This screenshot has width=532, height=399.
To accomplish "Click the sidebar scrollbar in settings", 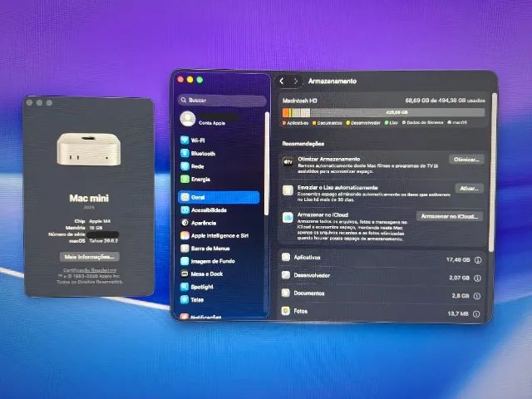I will [x=267, y=163].
